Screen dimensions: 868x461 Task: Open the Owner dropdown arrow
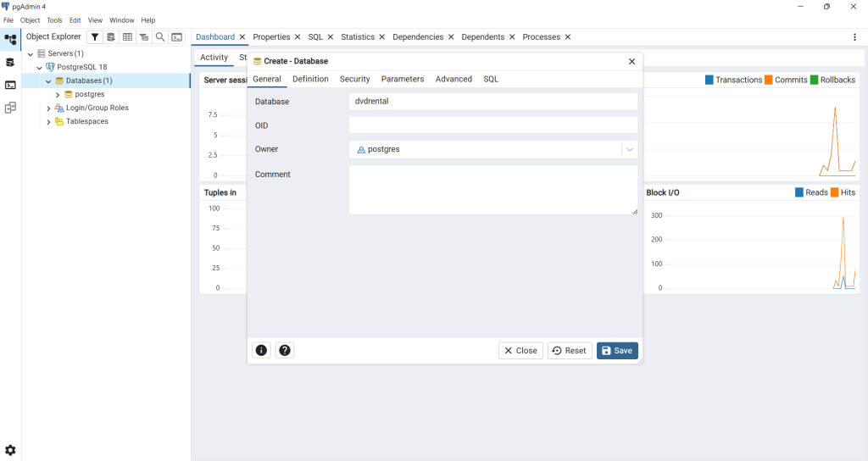pos(630,149)
